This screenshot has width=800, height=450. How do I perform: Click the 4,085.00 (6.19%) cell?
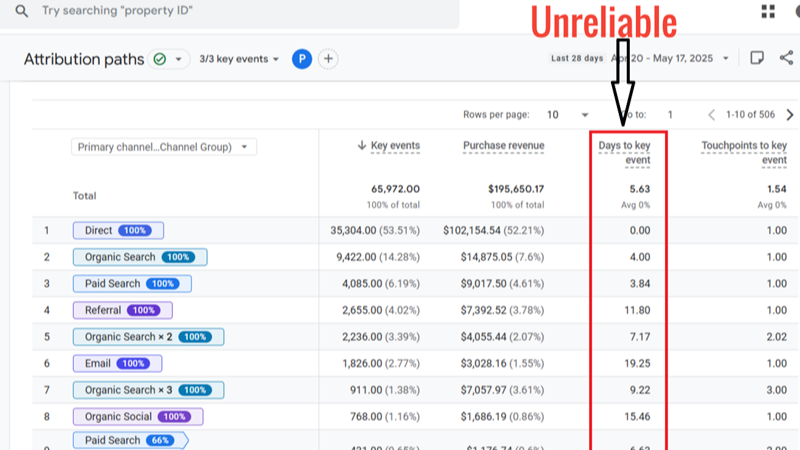pyautogui.click(x=381, y=284)
